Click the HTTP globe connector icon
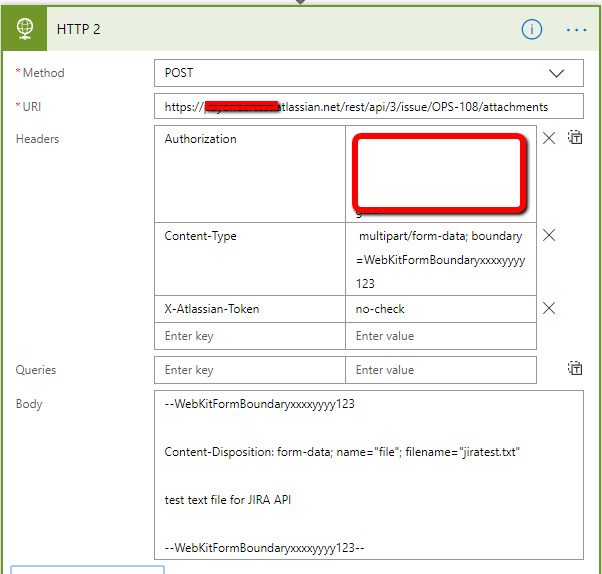Image resolution: width=602 pixels, height=574 pixels. 25,29
